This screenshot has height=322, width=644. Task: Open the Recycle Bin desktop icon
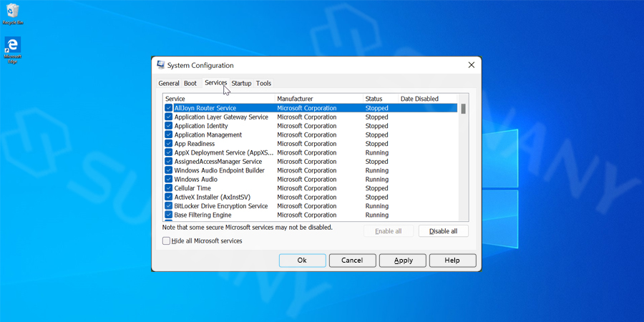click(13, 14)
